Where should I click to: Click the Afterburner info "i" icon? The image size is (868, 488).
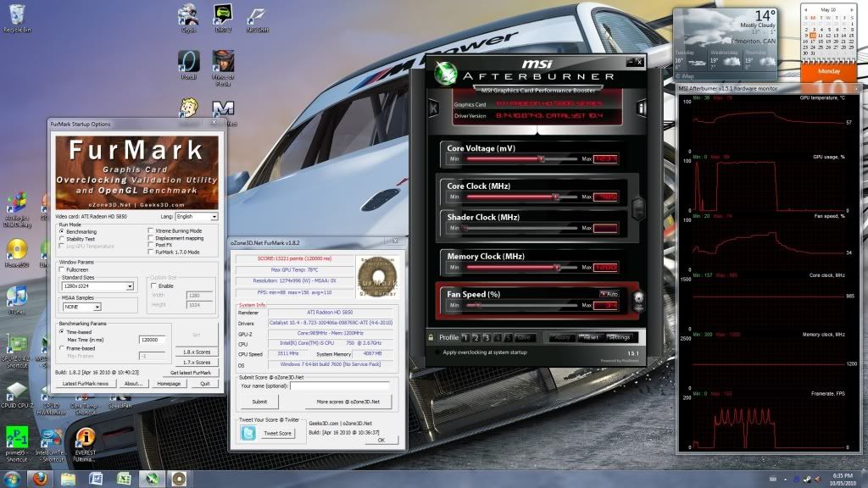point(642,108)
